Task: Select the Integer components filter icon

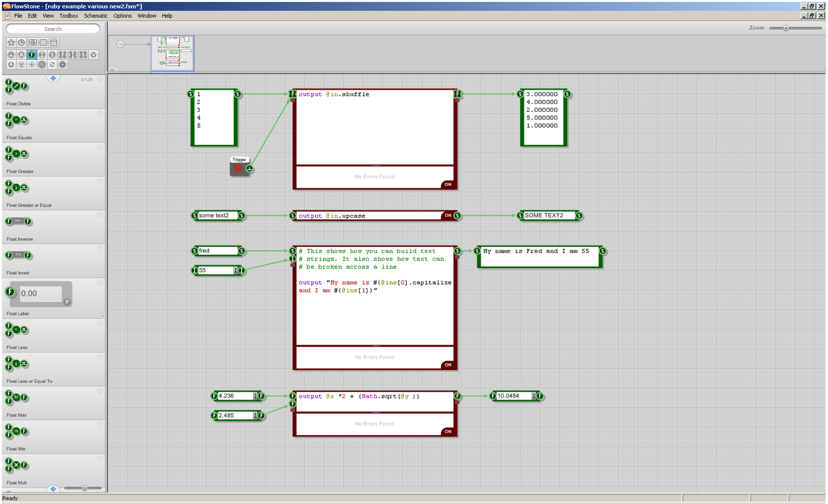Action: 42,54
